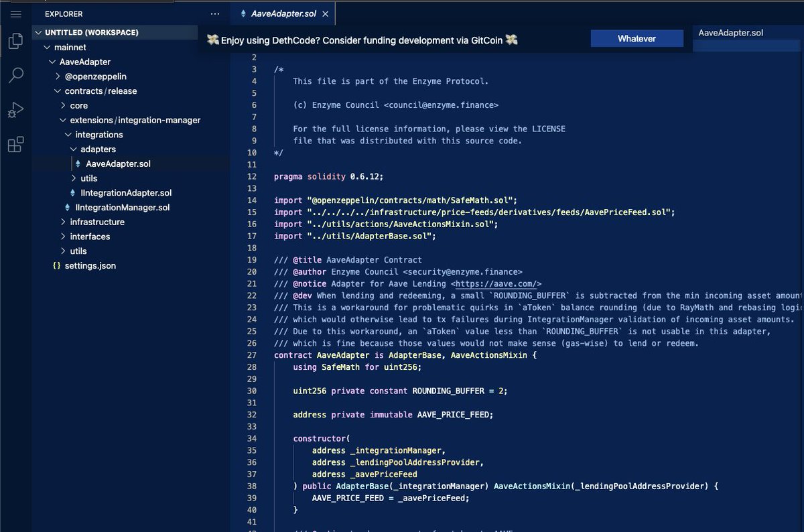Open the Search view in activity bar
Viewport: 804px width, 532px height.
pyautogui.click(x=16, y=76)
